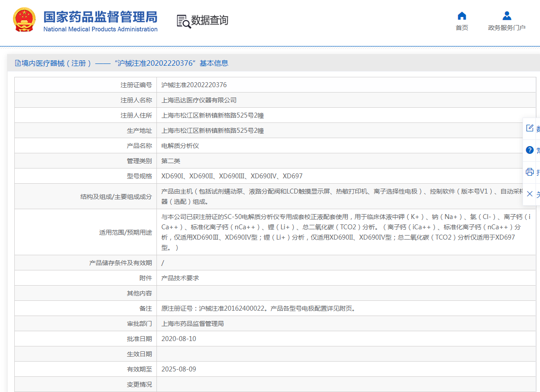Click the 国家药品监督管理局 title text
Viewport: 540px width, 392px height.
[100, 17]
